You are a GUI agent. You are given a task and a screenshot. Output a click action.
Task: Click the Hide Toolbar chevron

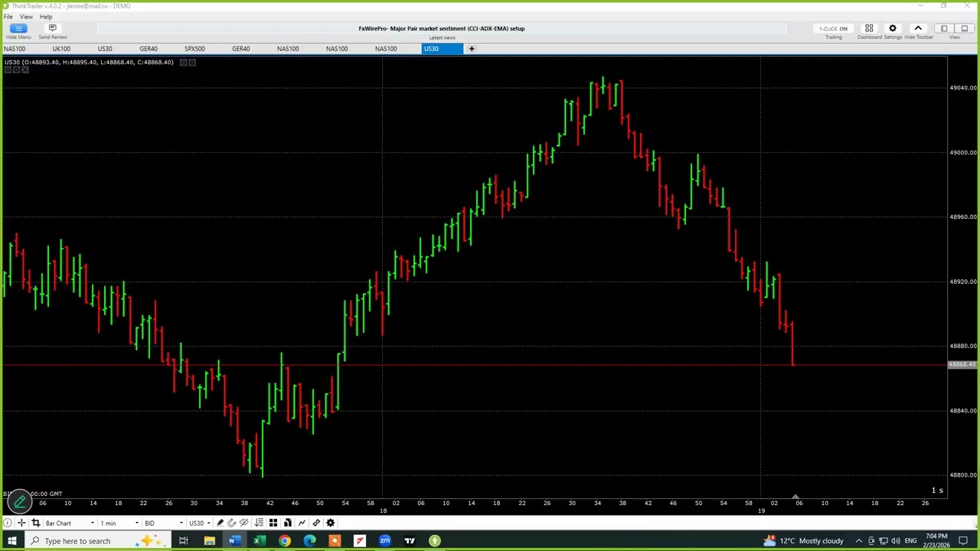point(918,28)
